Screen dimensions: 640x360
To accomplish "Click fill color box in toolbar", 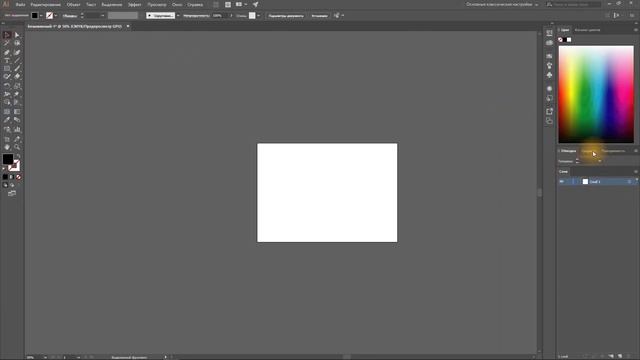I will point(8,159).
